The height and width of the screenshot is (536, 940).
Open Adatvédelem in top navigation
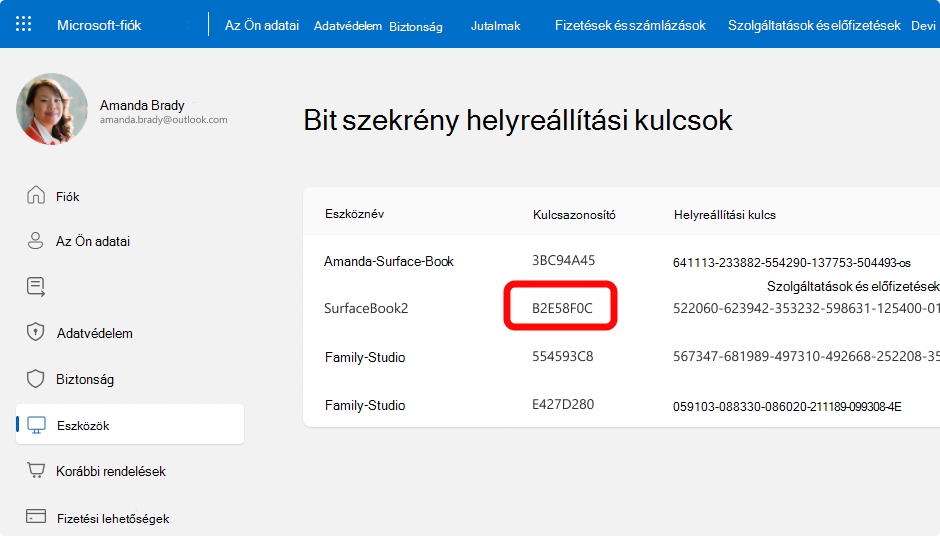click(x=348, y=26)
